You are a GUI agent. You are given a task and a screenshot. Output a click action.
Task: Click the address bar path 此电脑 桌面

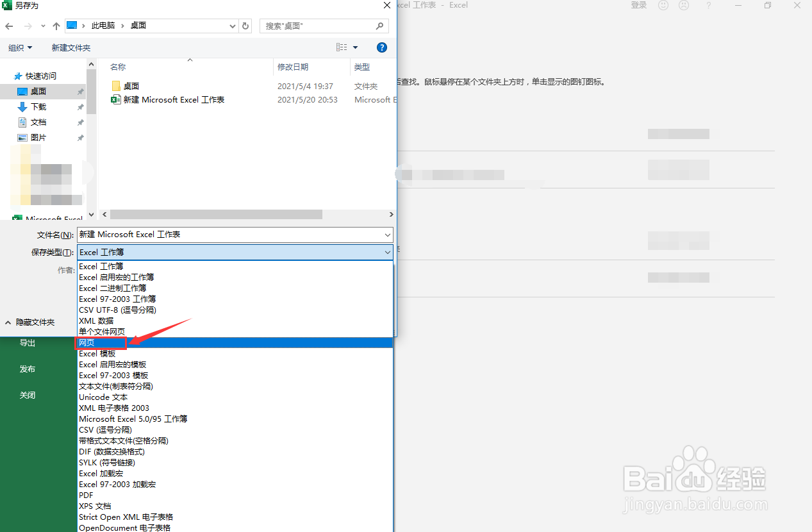coord(151,26)
